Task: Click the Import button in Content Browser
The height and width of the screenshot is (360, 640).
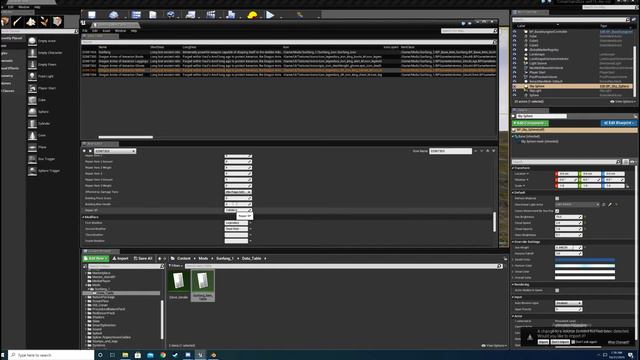Action: pos(120,259)
